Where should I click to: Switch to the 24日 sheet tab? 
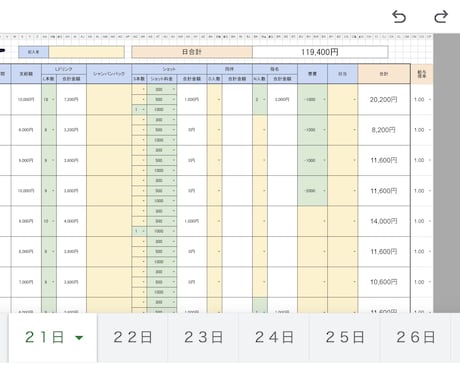(x=274, y=337)
